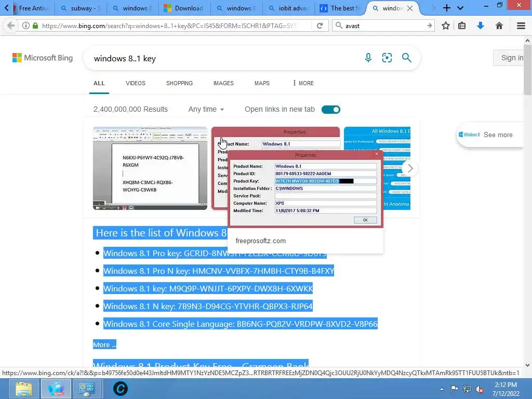Viewport: 532px width, 399px height.
Task: Open downloads arrow icon in toolbar
Action: (x=481, y=26)
